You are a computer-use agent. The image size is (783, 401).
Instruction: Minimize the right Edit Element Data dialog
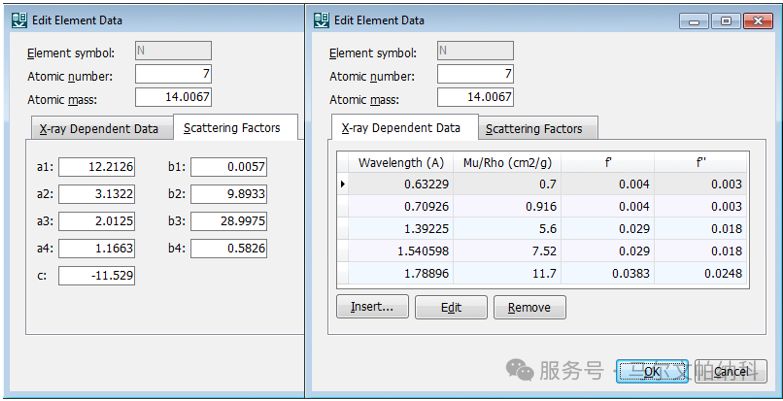(x=695, y=21)
